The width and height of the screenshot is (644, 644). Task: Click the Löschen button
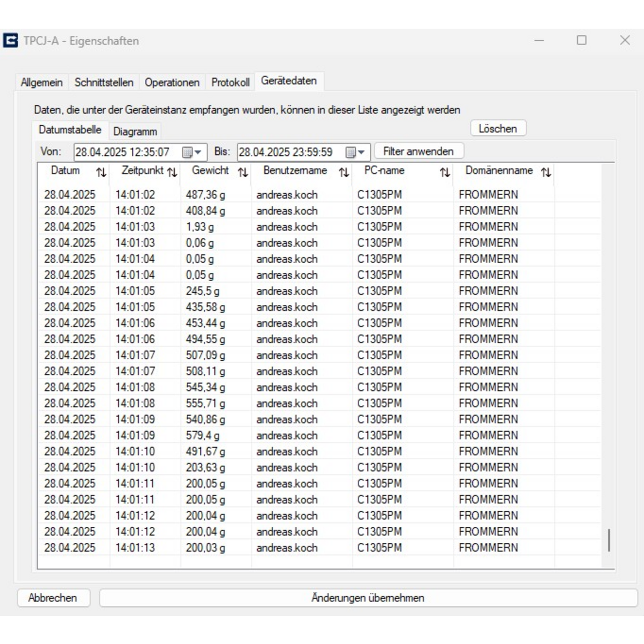click(498, 128)
